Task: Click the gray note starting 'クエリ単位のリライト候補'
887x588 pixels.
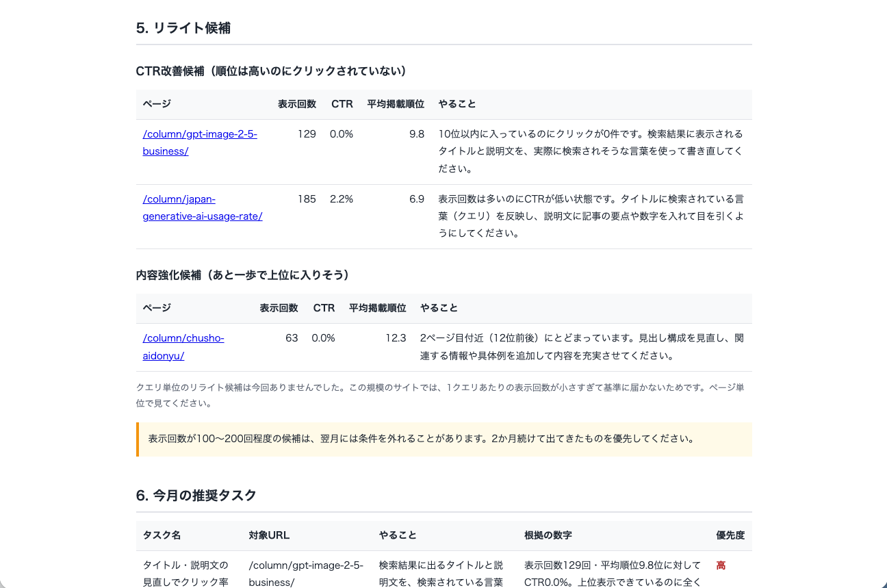Action: pyautogui.click(x=441, y=395)
